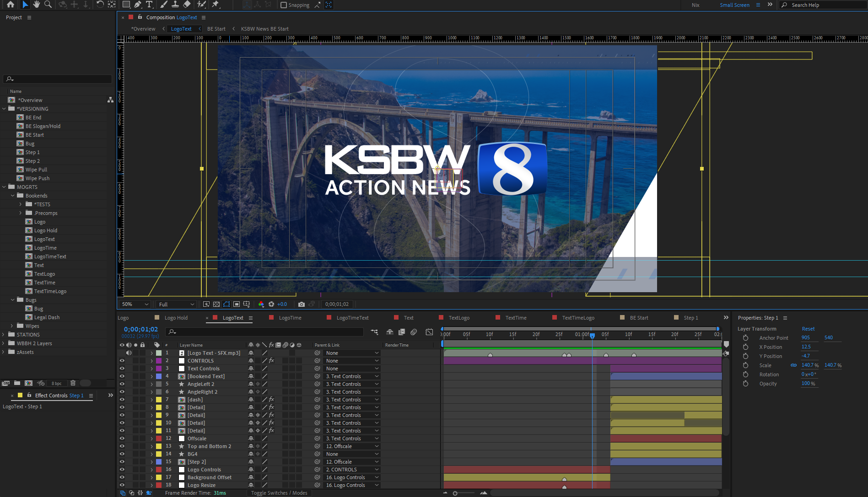The height and width of the screenshot is (497, 868).
Task: Toggle mask and shape path visibility
Action: (226, 304)
